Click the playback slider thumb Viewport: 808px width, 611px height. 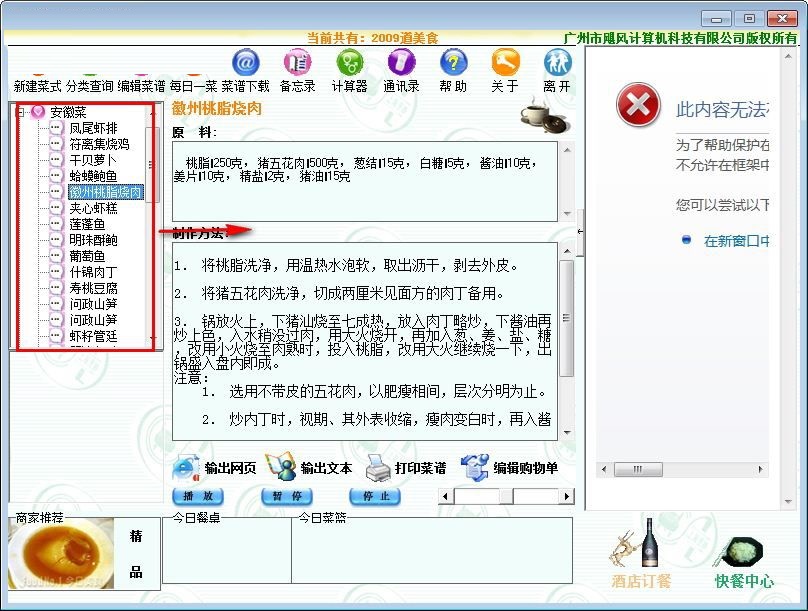[x=506, y=497]
